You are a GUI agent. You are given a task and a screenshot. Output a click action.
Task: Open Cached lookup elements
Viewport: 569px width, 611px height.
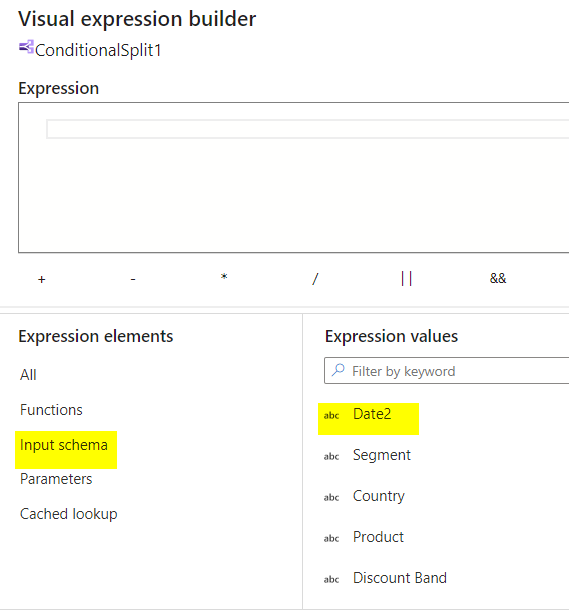click(69, 514)
